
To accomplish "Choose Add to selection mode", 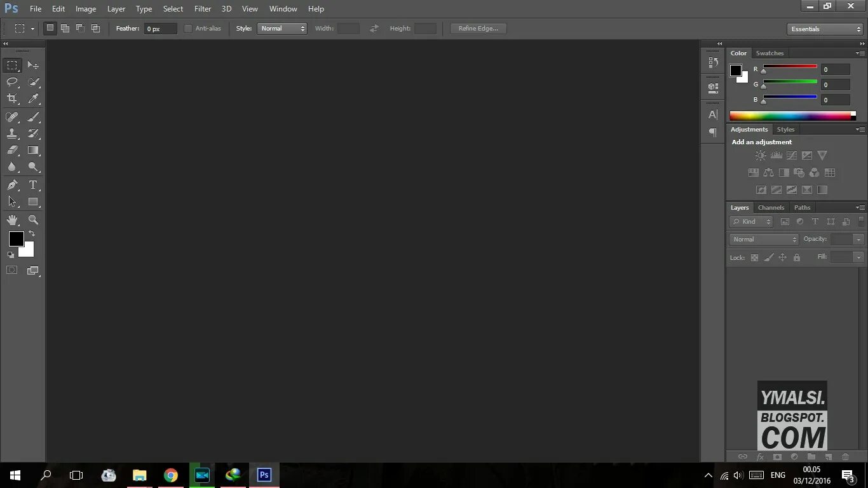I will click(65, 28).
